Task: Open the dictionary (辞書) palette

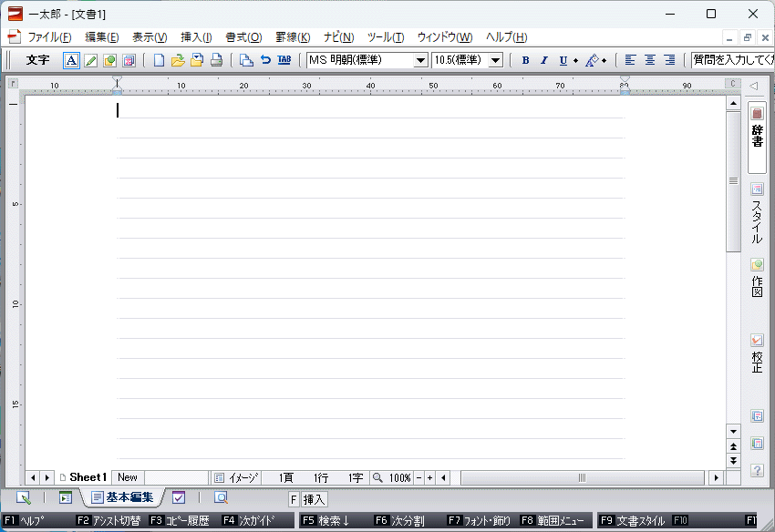Action: 757,137
